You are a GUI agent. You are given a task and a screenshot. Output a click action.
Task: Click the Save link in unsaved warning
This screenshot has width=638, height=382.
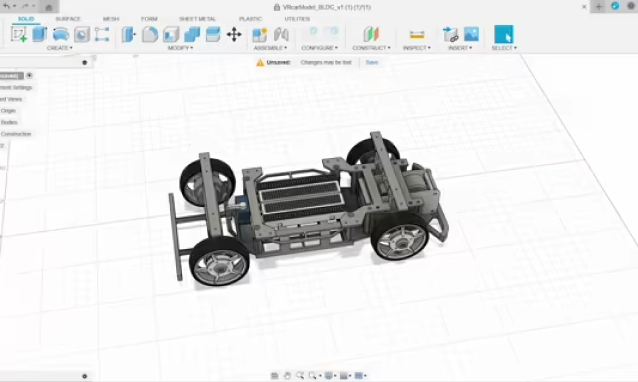pos(372,62)
